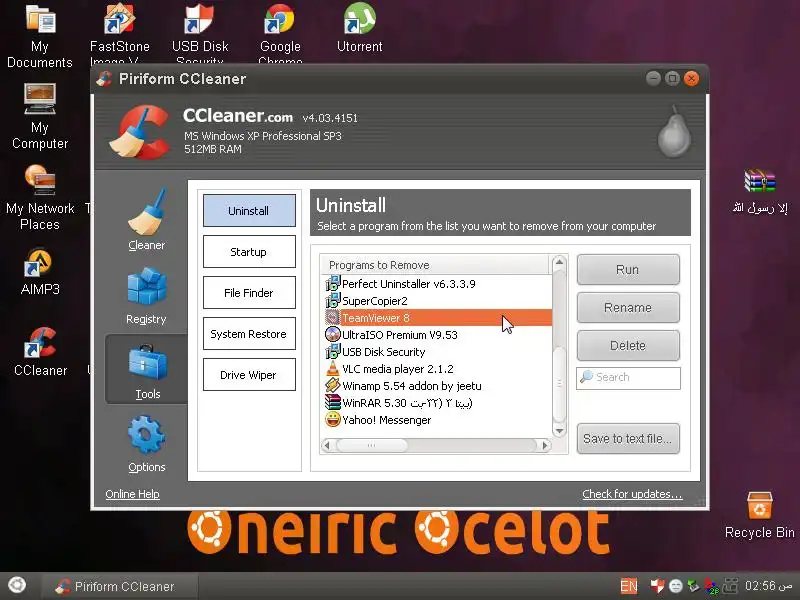
Task: Click the Piriform pear logo
Action: 674,132
